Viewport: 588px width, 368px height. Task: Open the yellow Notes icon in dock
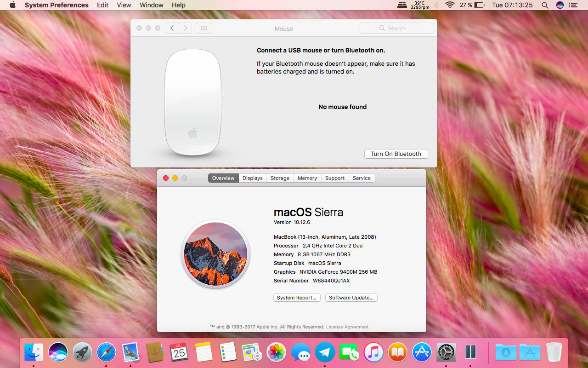pos(204,353)
